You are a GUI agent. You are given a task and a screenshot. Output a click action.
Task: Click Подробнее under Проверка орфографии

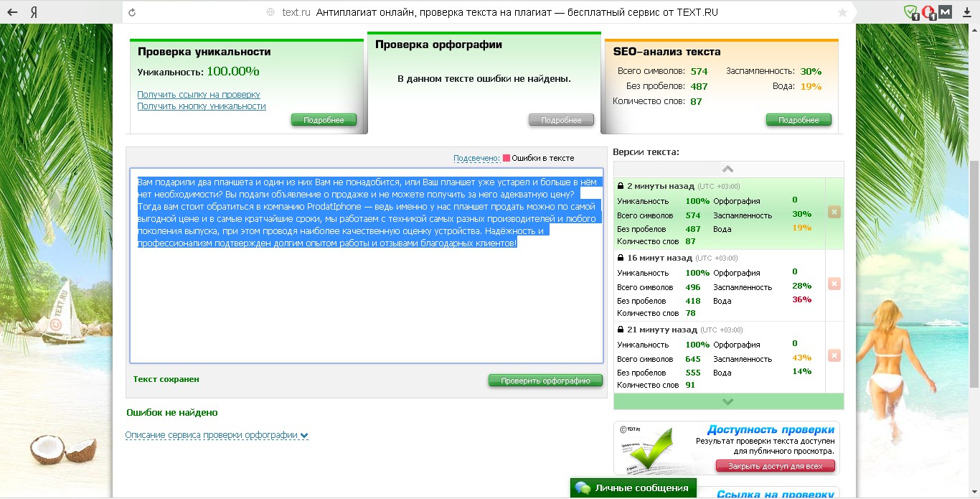pos(561,120)
